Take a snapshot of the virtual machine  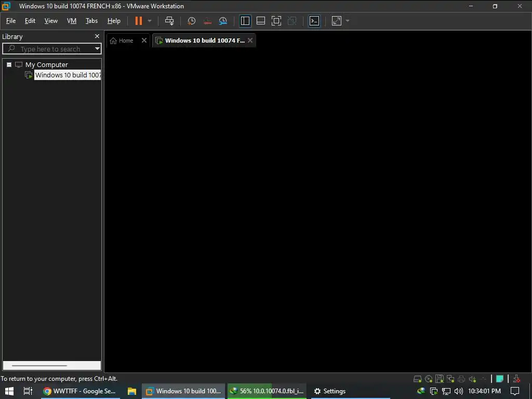coord(191,21)
